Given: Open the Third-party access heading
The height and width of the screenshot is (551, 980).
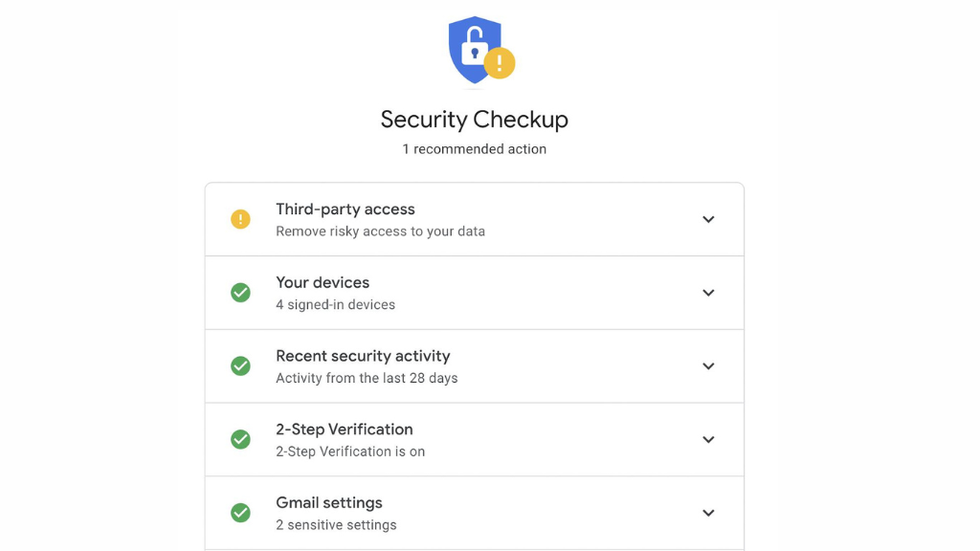Looking at the screenshot, I should (x=345, y=209).
